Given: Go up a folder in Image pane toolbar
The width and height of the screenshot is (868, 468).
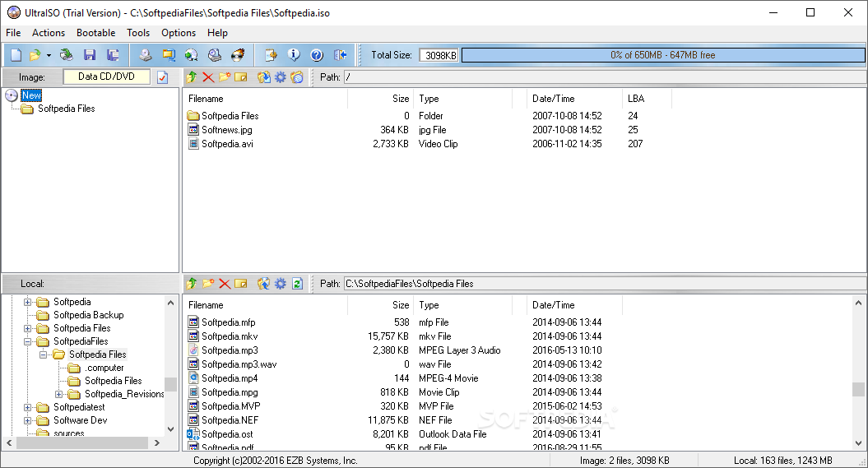Looking at the screenshot, I should 192,76.
